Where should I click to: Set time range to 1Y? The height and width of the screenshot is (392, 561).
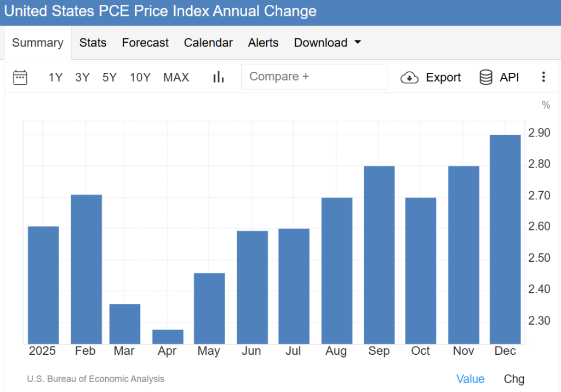(55, 78)
